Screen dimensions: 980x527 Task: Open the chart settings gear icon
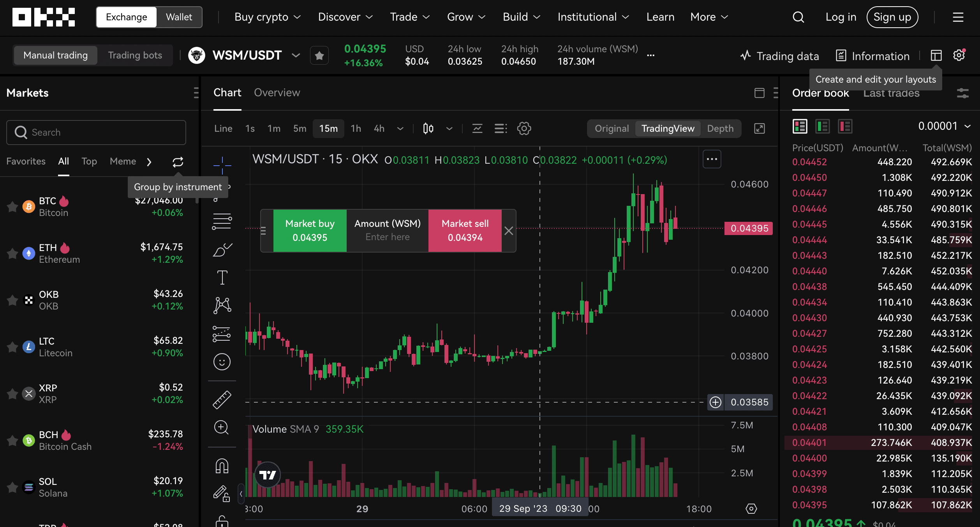[x=524, y=129]
